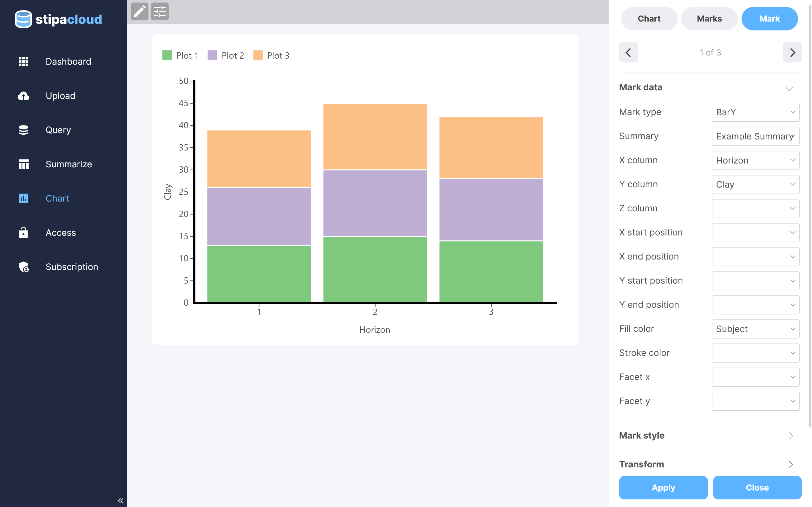Click the Upload cloud icon

(x=23, y=96)
